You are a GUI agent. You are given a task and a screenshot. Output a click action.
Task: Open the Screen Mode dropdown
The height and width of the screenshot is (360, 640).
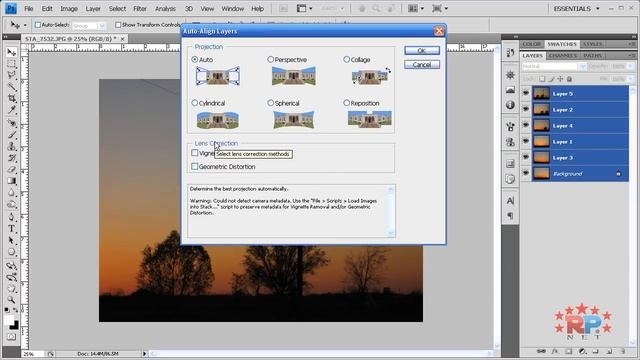pyautogui.click(x=440, y=9)
